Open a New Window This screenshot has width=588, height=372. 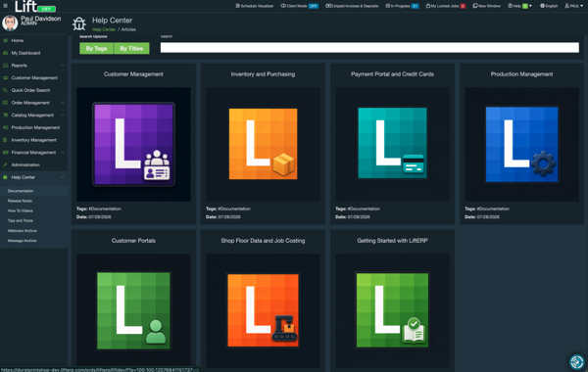click(486, 6)
